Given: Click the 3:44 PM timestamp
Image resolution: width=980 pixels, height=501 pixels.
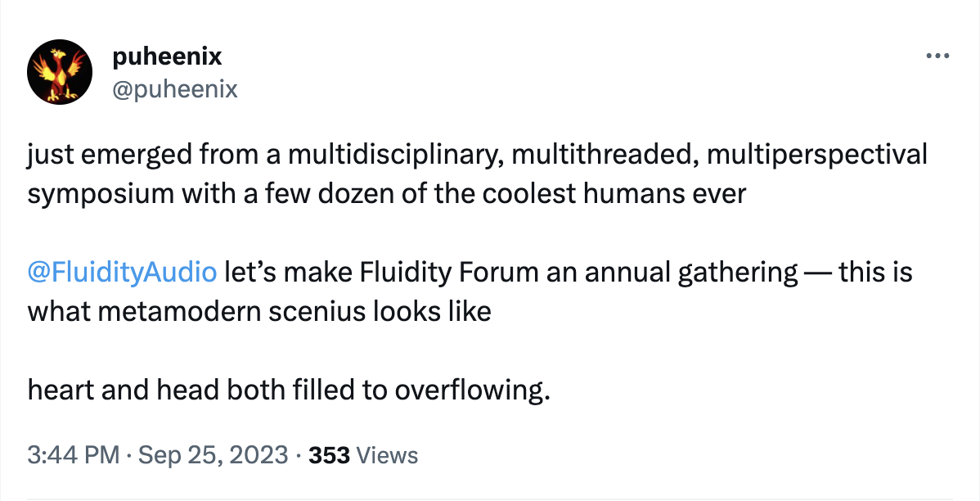Looking at the screenshot, I should [x=74, y=455].
